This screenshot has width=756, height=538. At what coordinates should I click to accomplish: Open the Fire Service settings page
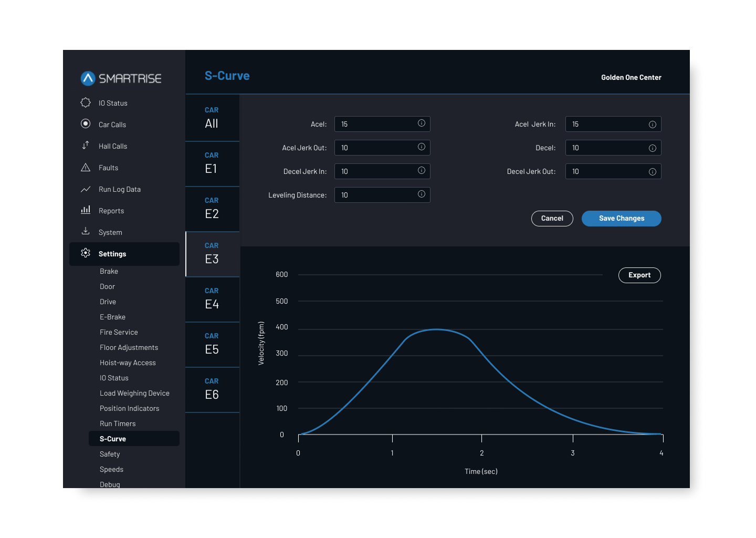[x=119, y=332]
